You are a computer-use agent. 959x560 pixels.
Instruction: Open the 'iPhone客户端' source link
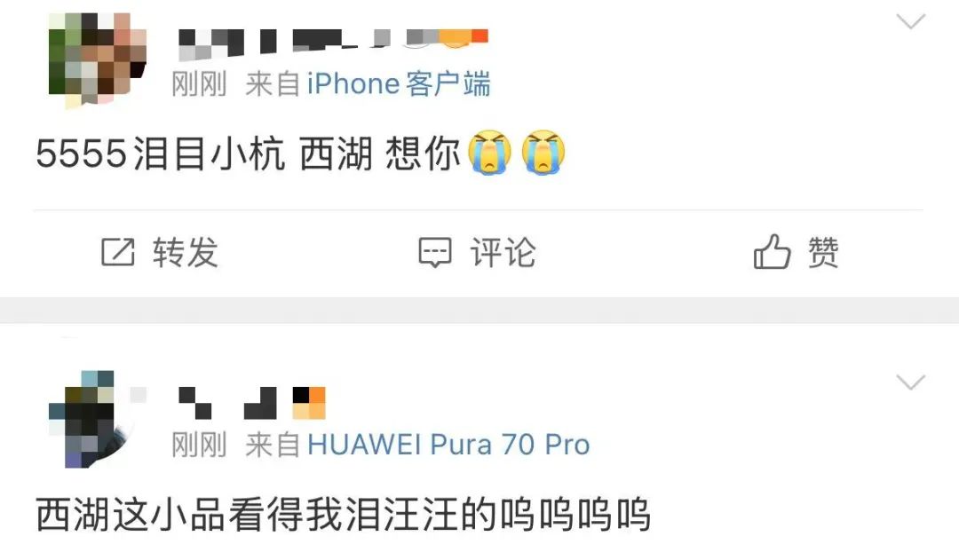click(x=399, y=83)
